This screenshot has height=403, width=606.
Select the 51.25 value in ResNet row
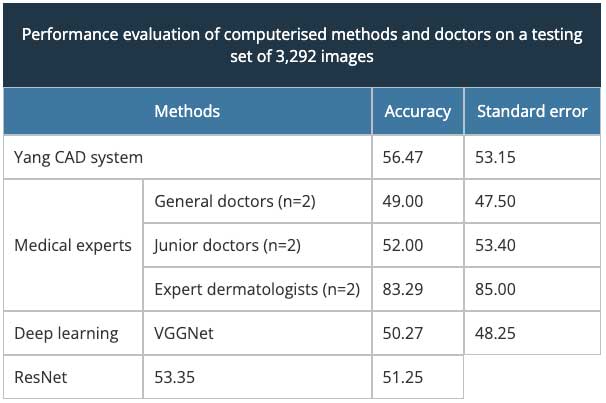tap(403, 377)
